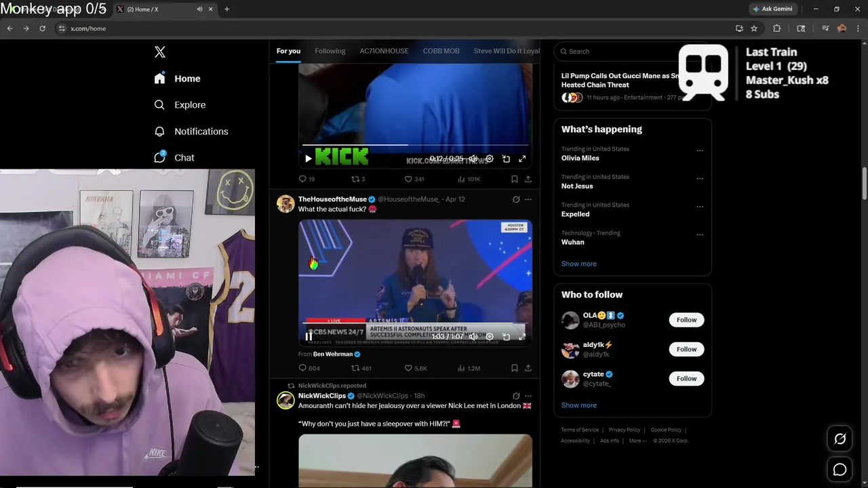This screenshot has width=868, height=488.
Task: Reply to the Kick video post with 19 replies
Action: 307,179
